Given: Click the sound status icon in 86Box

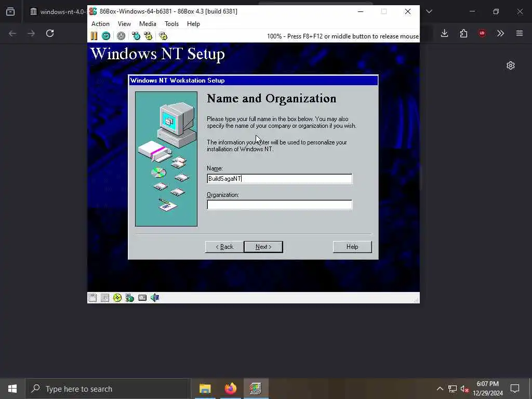Looking at the screenshot, I should point(155,298).
